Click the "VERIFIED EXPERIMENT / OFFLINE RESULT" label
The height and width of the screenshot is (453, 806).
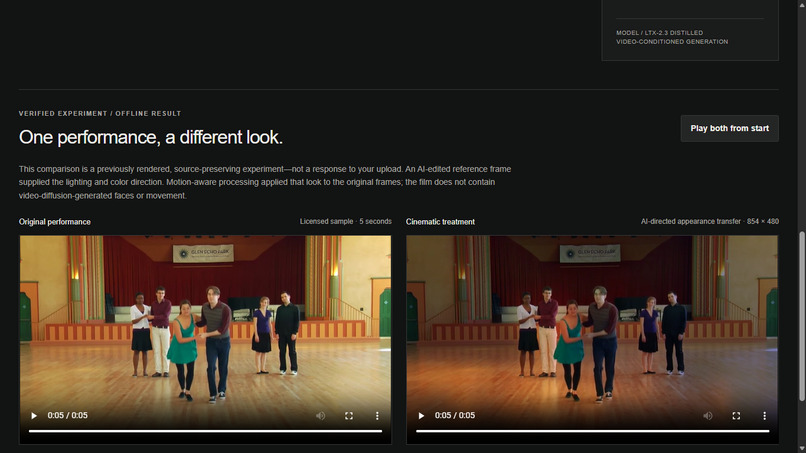tap(100, 114)
